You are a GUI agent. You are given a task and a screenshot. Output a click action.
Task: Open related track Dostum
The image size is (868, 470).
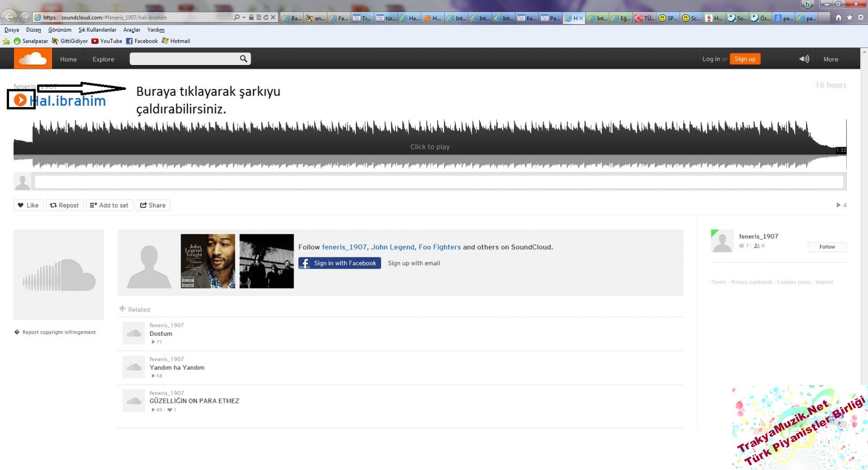click(x=161, y=334)
